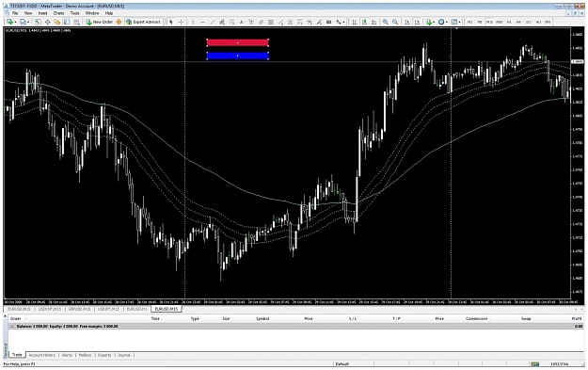Expand the Indicators dropdown arrow
The height and width of the screenshot is (370, 588).
click(x=434, y=23)
